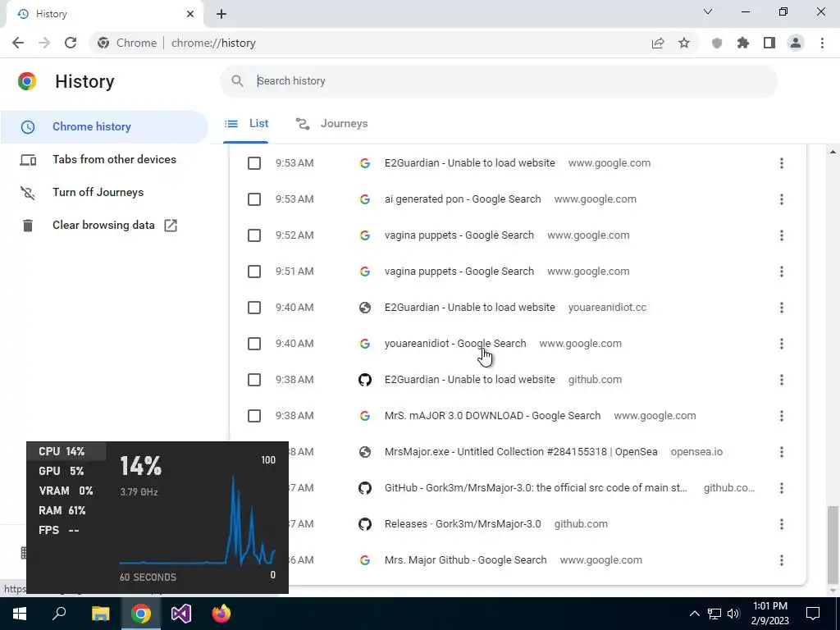Screen dimensions: 840x630
Task: Open actions menu for ai generated pon entry
Action: click(x=782, y=199)
